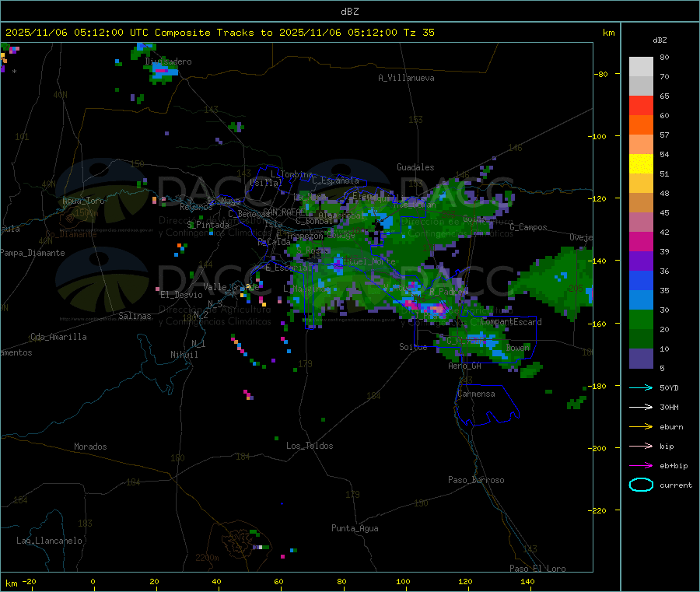700x592 pixels.
Task: Click the green echo cell over Divisadero
Action: (163, 72)
